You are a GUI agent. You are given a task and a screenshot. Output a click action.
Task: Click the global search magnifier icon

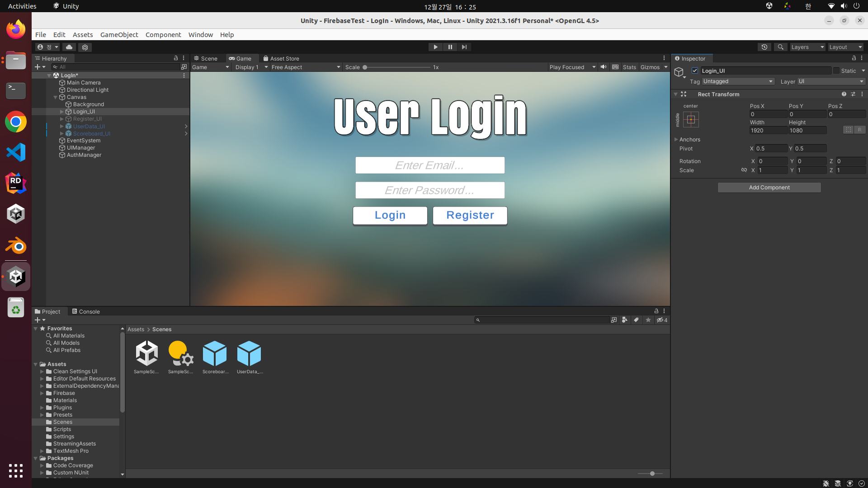click(x=780, y=47)
